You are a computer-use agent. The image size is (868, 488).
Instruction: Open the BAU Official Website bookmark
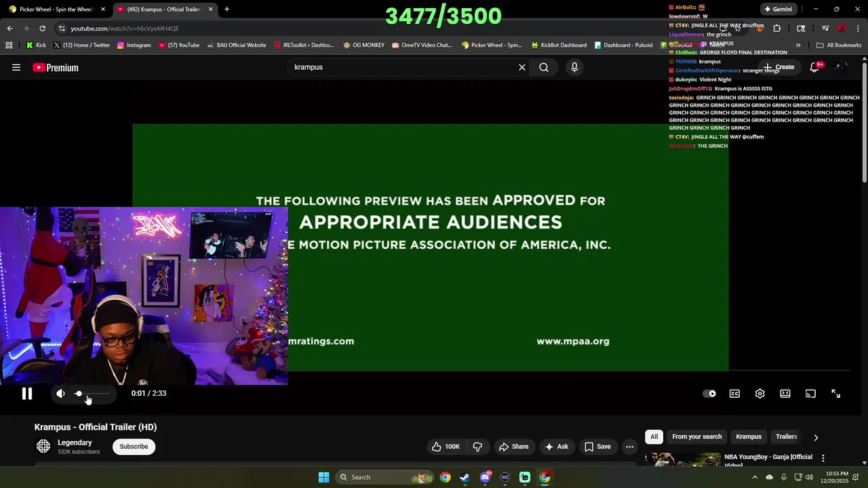[236, 45]
